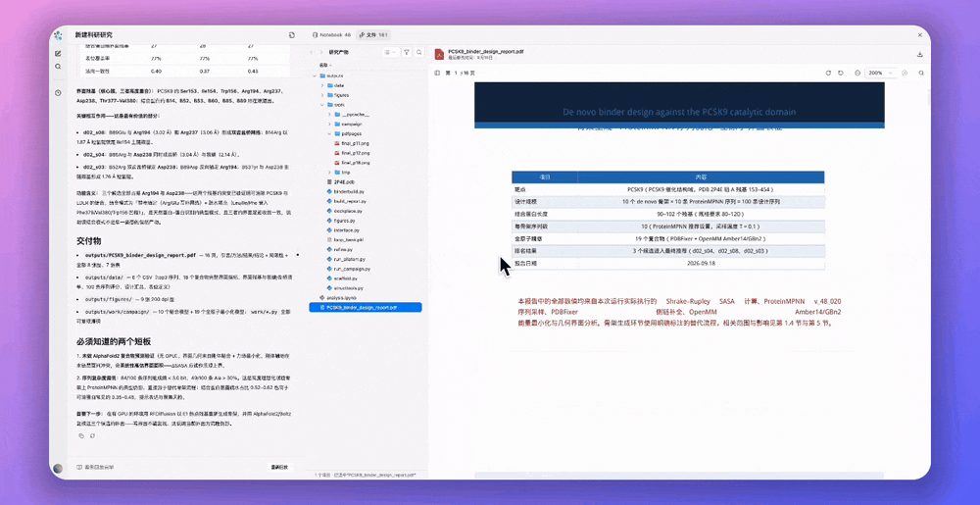Open analysis.ipynb notebook file
The image size is (980, 505).
[x=337, y=297]
